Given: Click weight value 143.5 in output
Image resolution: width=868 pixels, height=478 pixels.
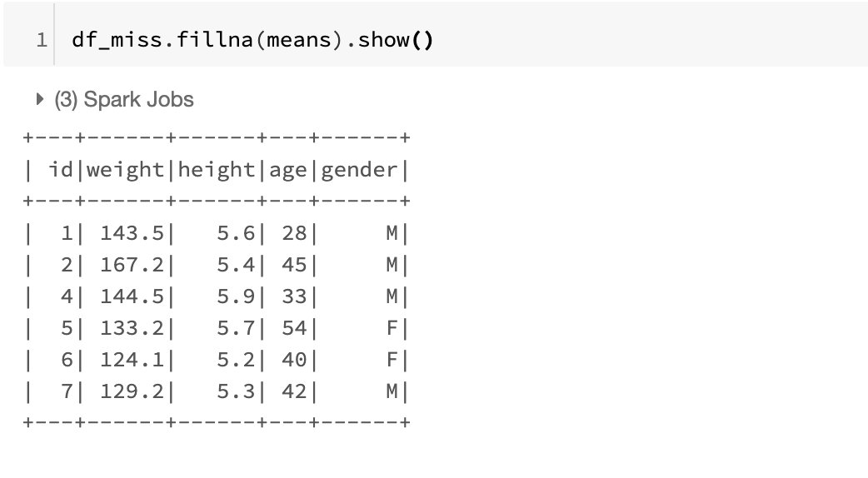Looking at the screenshot, I should (x=132, y=233).
